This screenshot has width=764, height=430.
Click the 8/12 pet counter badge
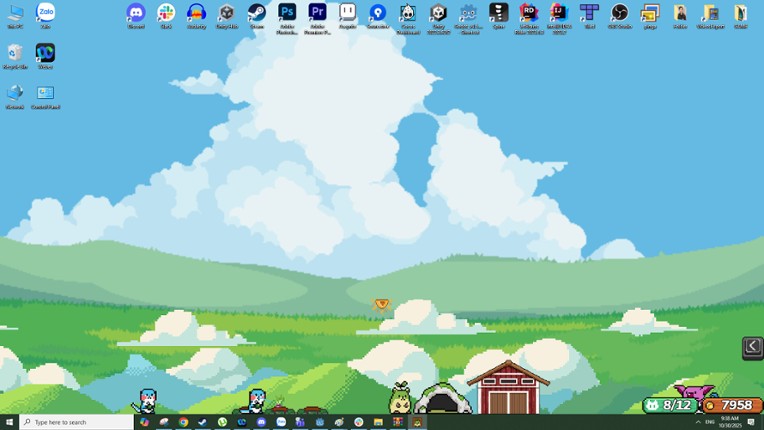[x=670, y=405]
